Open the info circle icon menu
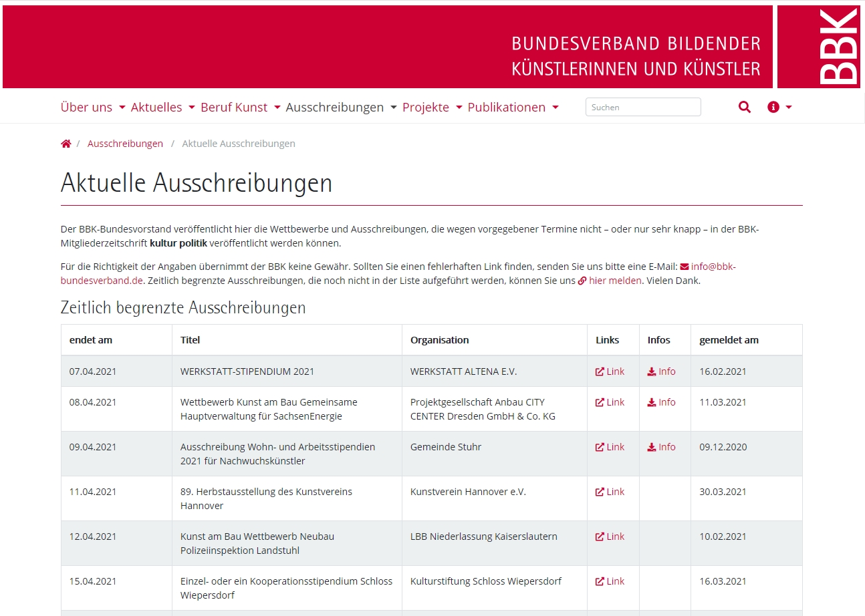865x616 pixels. click(779, 107)
